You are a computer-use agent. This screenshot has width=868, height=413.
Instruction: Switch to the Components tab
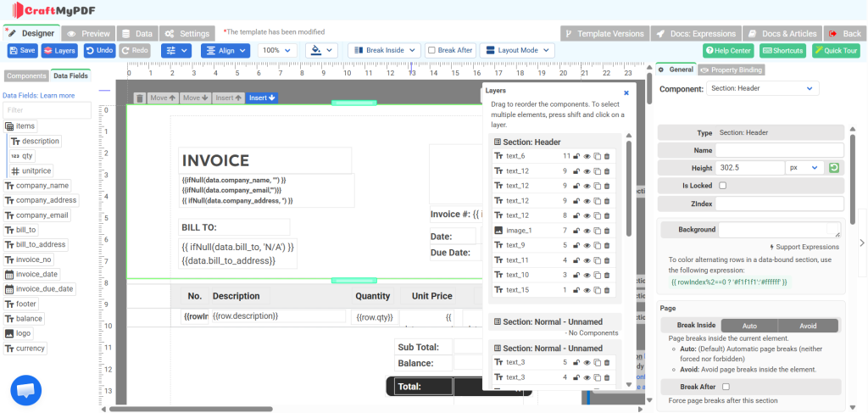click(26, 75)
